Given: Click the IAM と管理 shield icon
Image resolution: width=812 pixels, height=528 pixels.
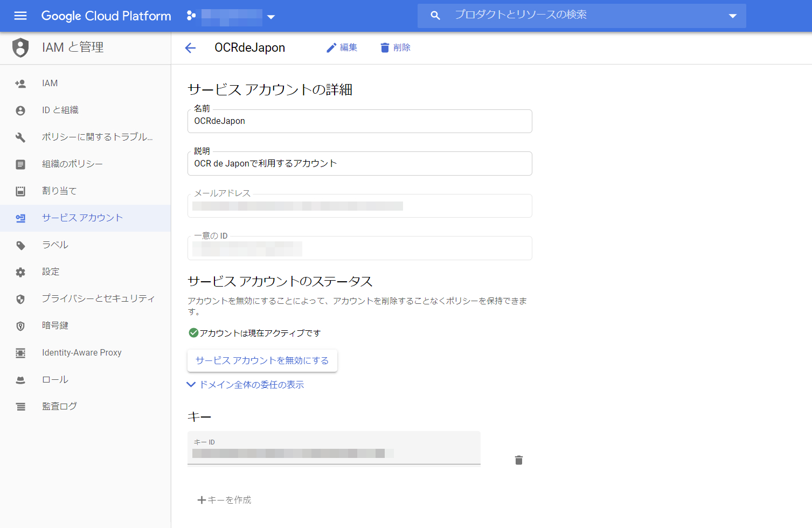Looking at the screenshot, I should click(20, 48).
